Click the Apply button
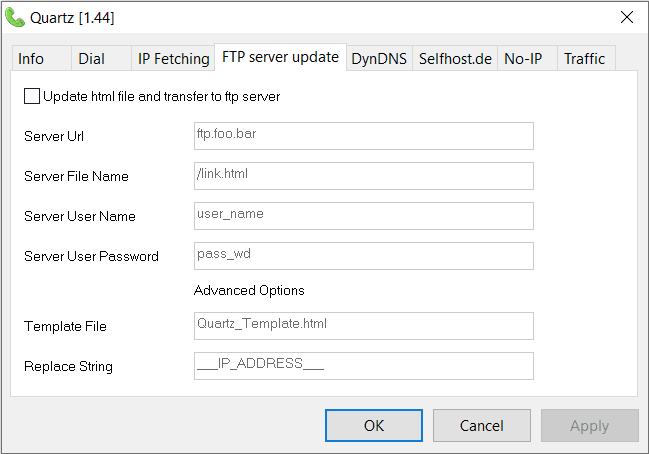This screenshot has width=649, height=454. coord(589,426)
